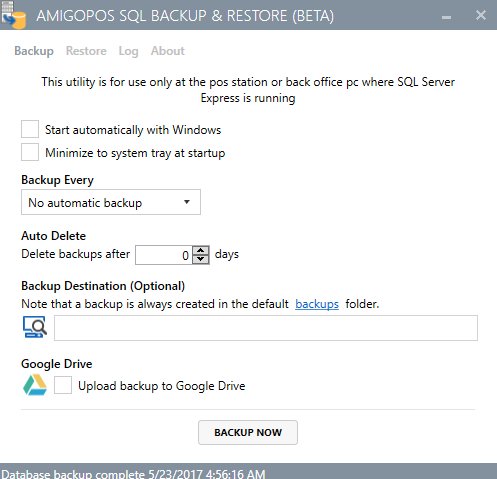Switch to the Restore tab
This screenshot has width=497, height=479.
point(86,51)
